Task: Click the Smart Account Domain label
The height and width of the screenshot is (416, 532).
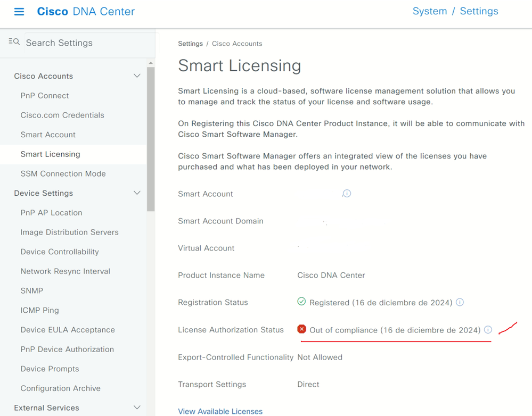Action: 220,221
